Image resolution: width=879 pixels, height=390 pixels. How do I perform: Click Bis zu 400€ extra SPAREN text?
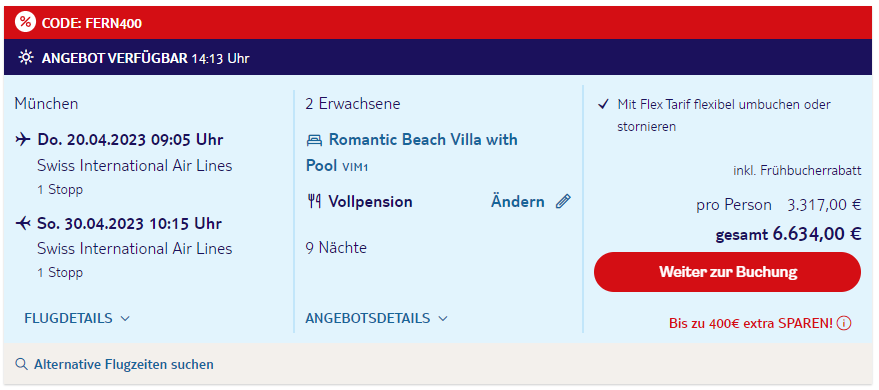[x=751, y=324]
